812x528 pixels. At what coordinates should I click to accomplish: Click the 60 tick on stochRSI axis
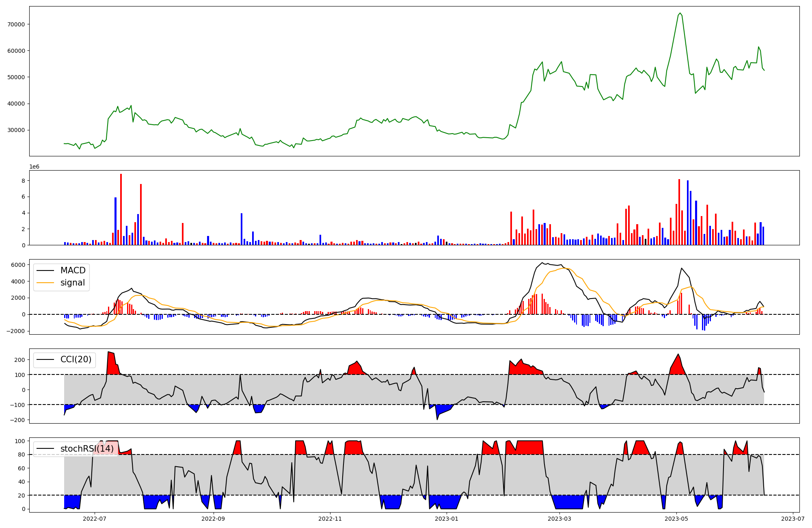[22, 468]
